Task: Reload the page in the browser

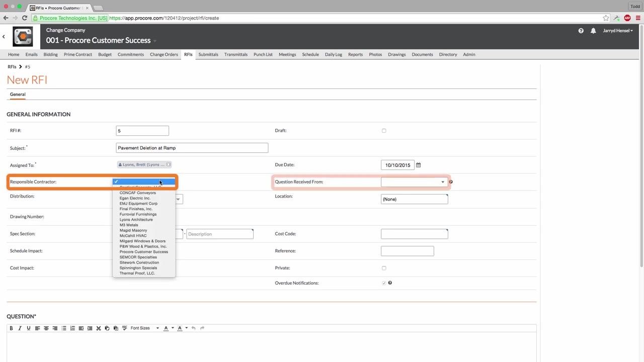Action: (x=24, y=18)
